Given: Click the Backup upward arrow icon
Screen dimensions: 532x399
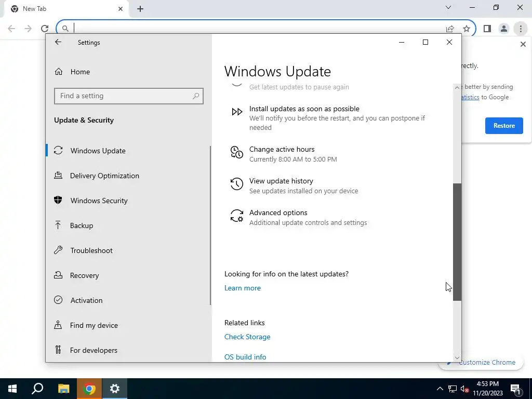Looking at the screenshot, I should click(x=58, y=225).
